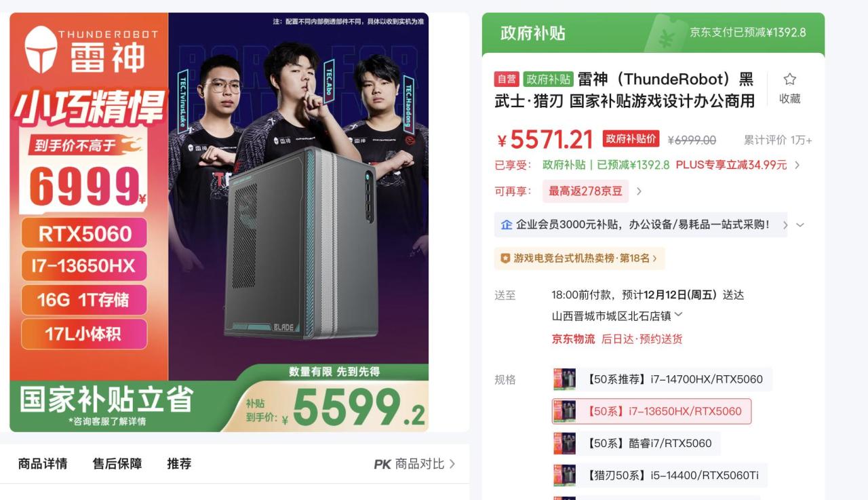868x500 pixels.
Task: Click the 最高返278京豆 reward tag
Action: (x=585, y=191)
